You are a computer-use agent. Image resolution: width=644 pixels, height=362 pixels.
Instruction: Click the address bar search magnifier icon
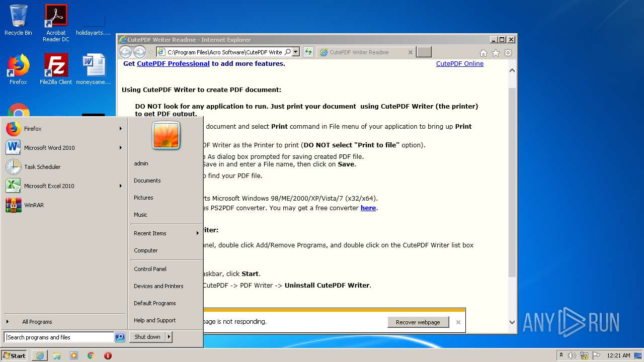point(288,52)
